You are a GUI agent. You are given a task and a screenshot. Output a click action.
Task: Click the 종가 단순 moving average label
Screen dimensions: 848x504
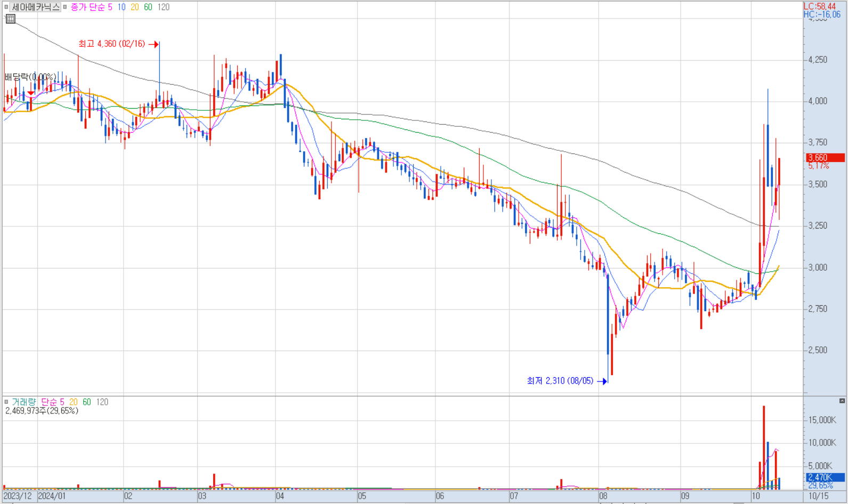pyautogui.click(x=88, y=7)
